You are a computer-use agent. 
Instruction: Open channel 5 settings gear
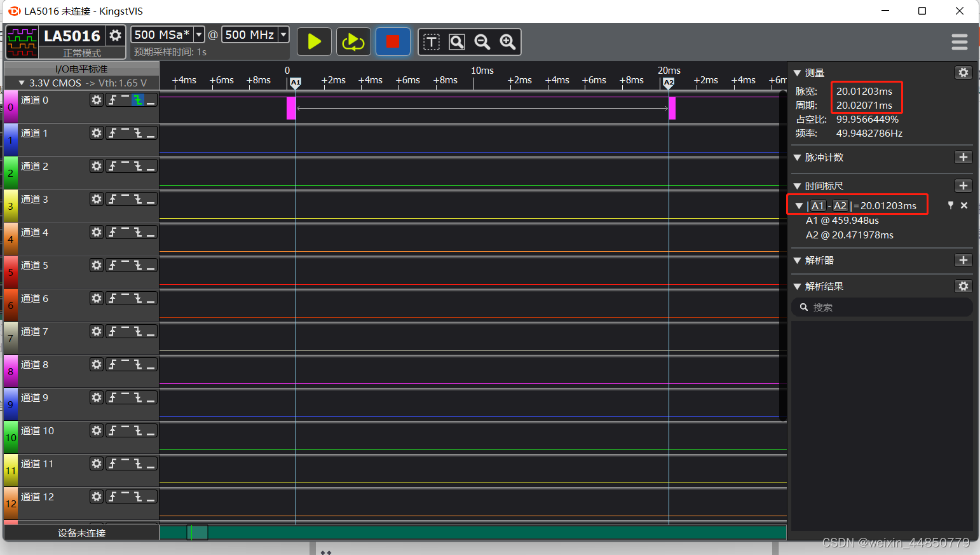point(97,265)
